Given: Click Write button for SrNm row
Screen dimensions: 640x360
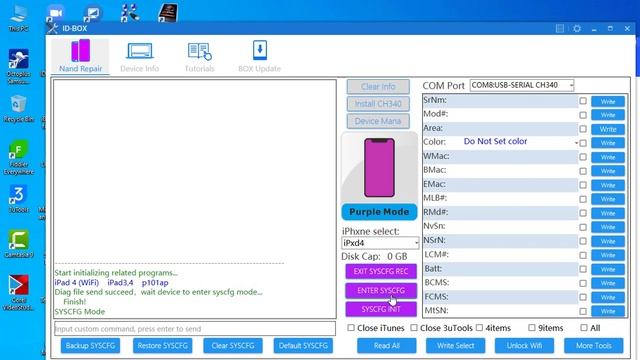Looking at the screenshot, I should click(608, 102).
